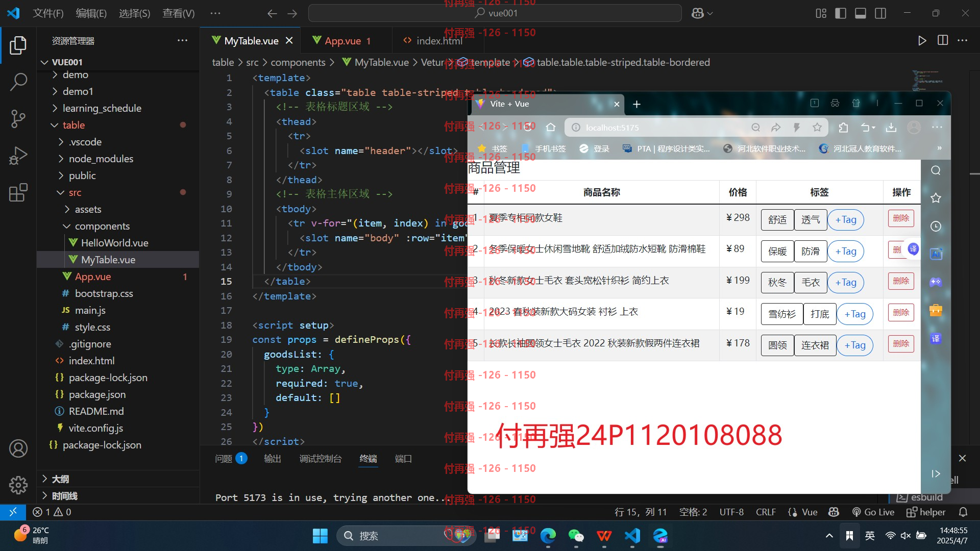This screenshot has height=551, width=980.
Task: Open the Explorer view in activity bar
Action: [x=18, y=45]
